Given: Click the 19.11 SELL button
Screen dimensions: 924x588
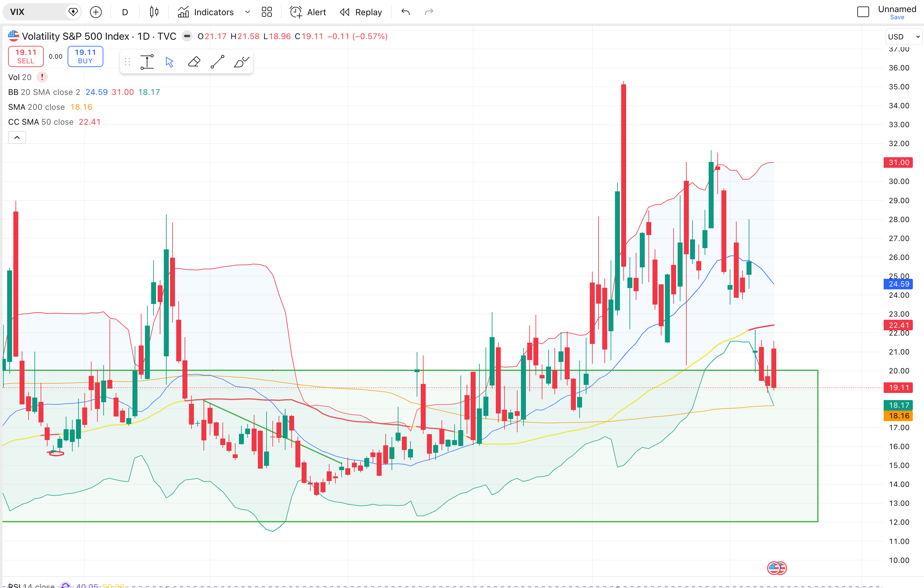Looking at the screenshot, I should pyautogui.click(x=26, y=56).
